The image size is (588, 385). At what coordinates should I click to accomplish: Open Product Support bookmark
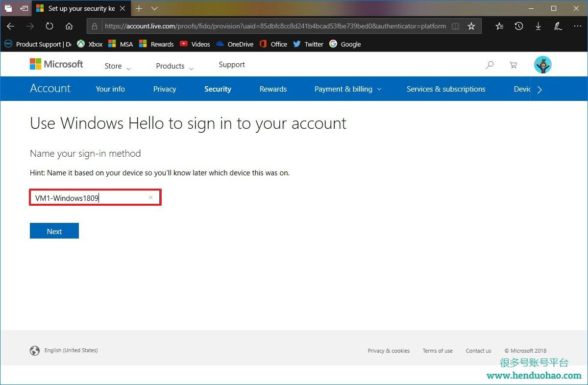(38, 44)
